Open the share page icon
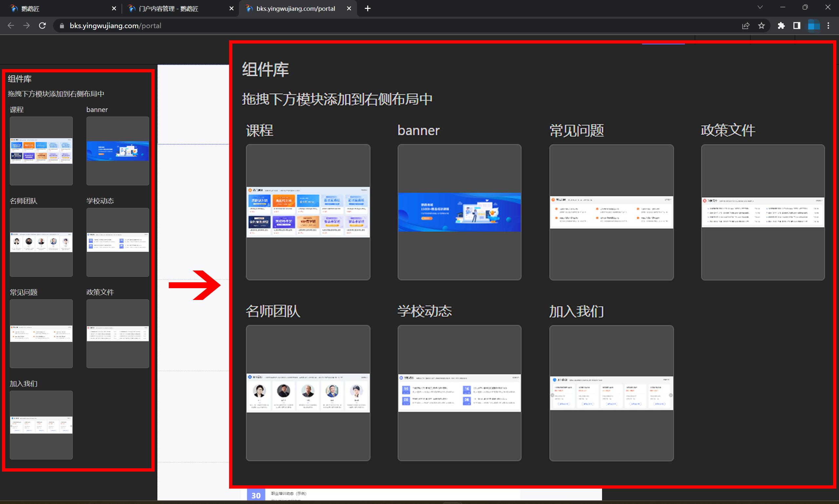Screen dimensions: 839x504 click(x=746, y=26)
